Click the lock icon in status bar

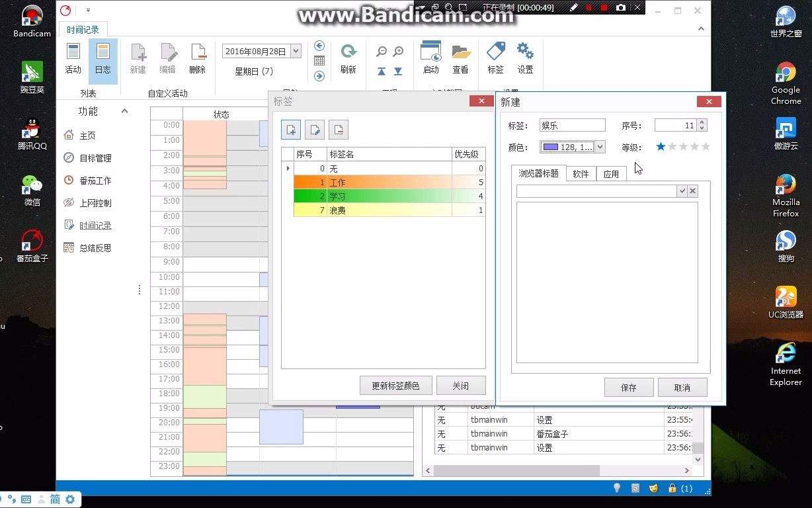[x=672, y=488]
